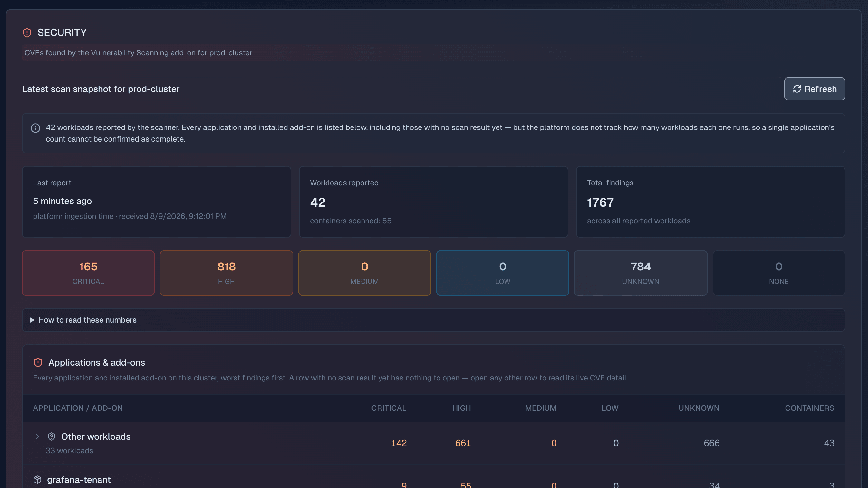Click the CVEs found by Vulnerability Scanning description
Image resolution: width=868 pixels, height=488 pixels.
(138, 53)
